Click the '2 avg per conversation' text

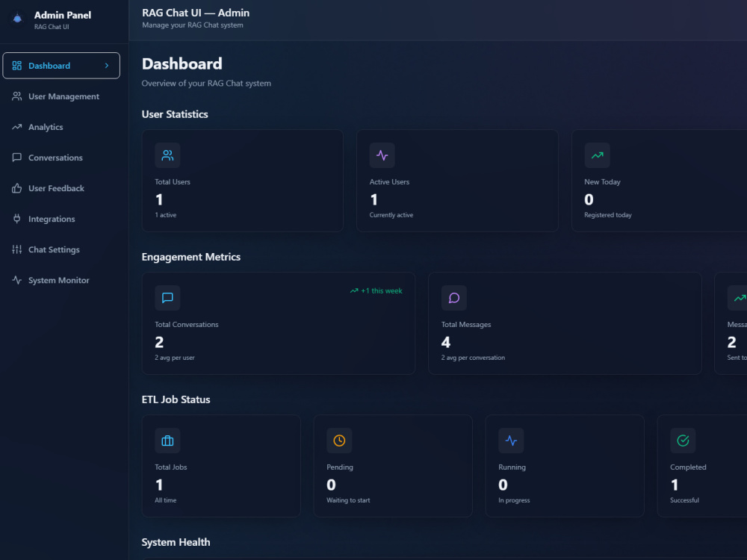tap(473, 358)
